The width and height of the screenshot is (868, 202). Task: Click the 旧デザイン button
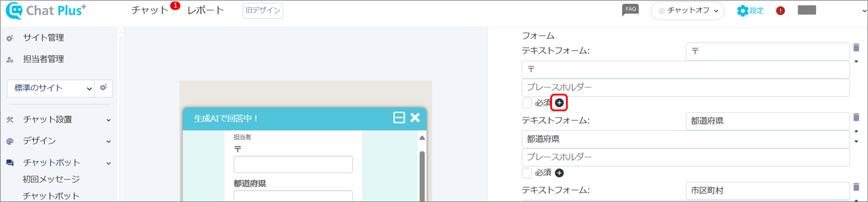tap(263, 10)
